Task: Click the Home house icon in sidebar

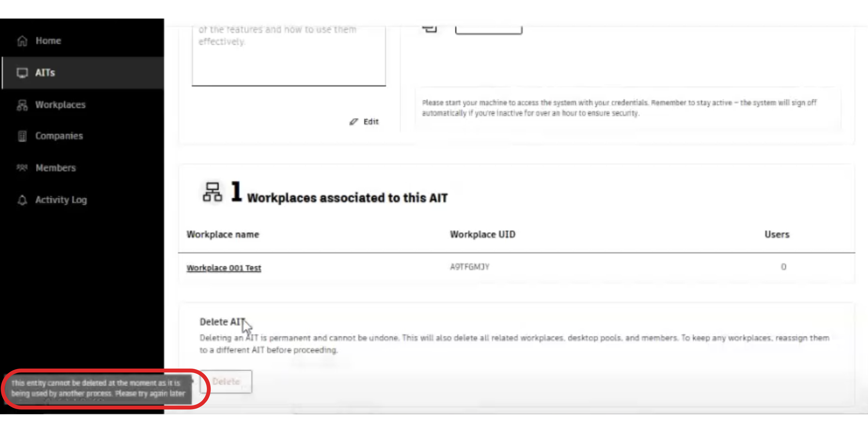Action: pyautogui.click(x=22, y=41)
